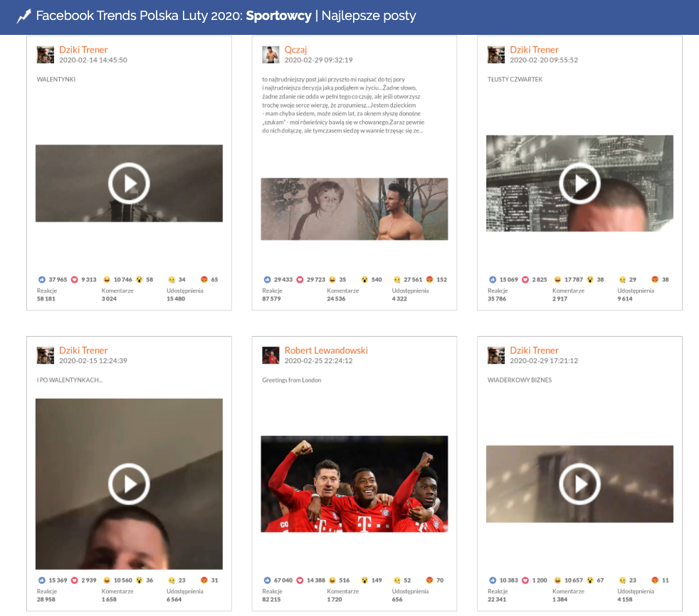Click the Robert Lewandowski avatar icon

270,355
